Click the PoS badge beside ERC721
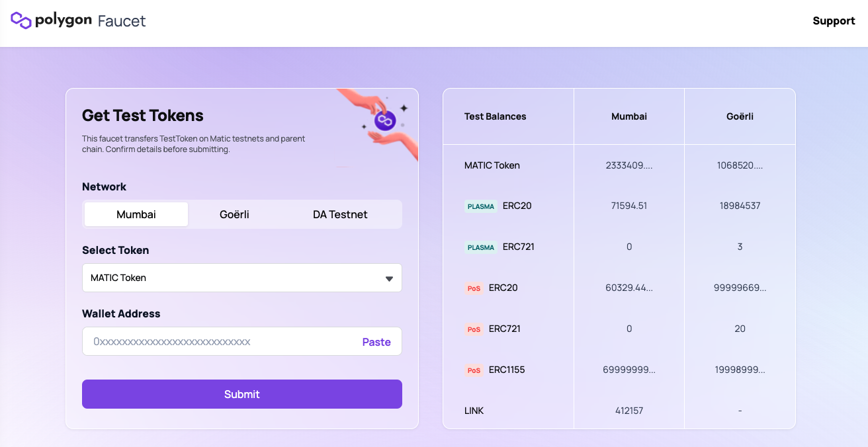This screenshot has width=868, height=447. (x=474, y=329)
